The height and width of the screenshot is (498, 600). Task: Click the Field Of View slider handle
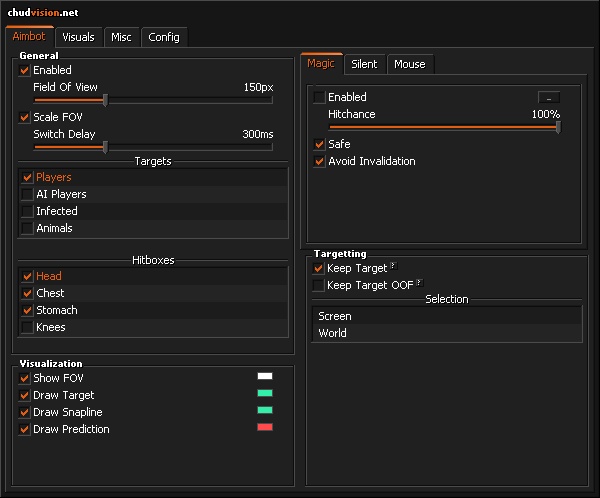coord(105,100)
